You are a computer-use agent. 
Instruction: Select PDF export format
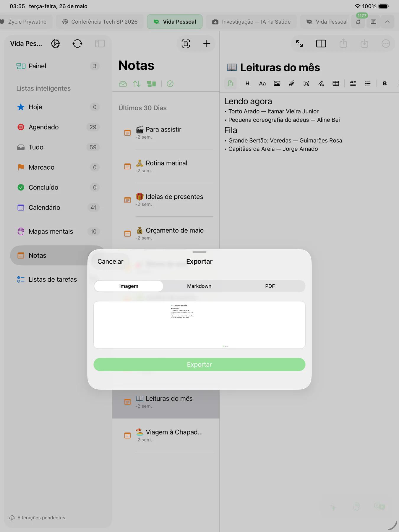(x=270, y=286)
